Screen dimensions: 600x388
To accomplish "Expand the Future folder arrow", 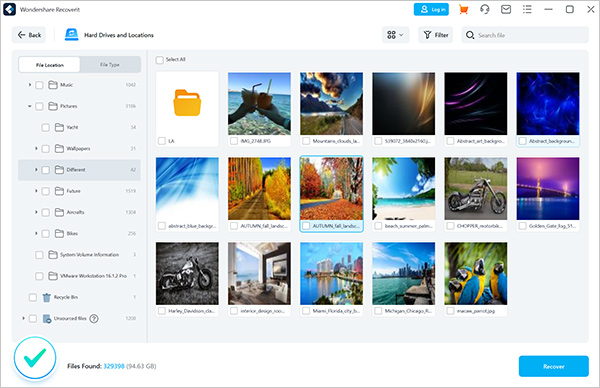I will tap(36, 191).
